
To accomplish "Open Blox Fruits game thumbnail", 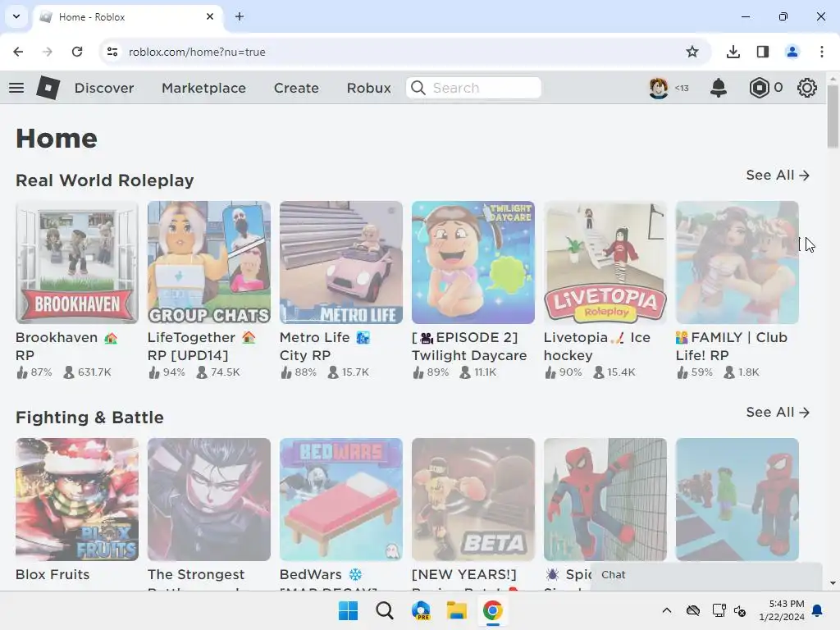I will point(77,500).
